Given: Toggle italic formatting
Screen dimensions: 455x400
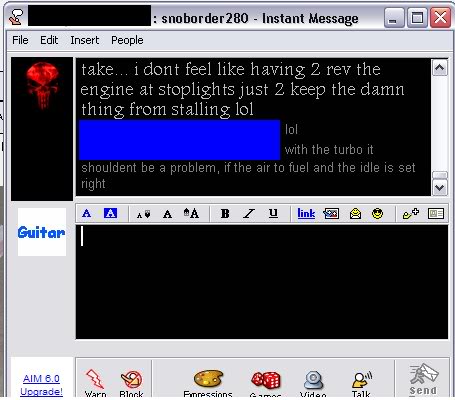Looking at the screenshot, I should tap(249, 214).
